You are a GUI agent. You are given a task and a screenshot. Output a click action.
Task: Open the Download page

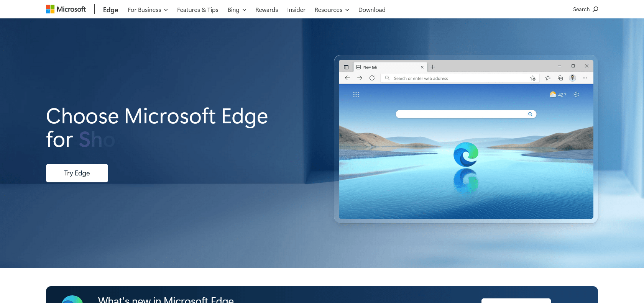(x=372, y=10)
